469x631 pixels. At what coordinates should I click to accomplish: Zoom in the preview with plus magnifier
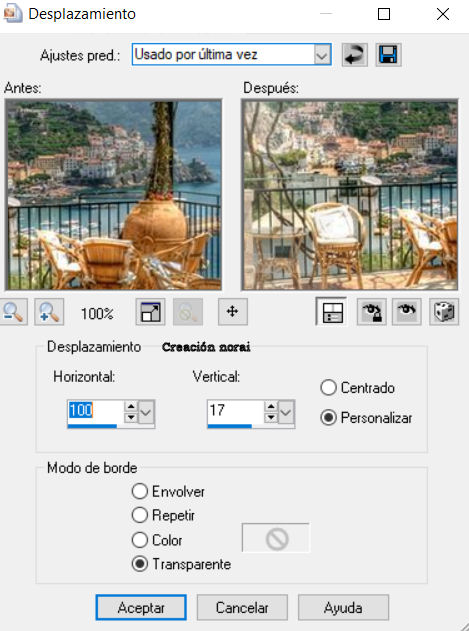[x=49, y=312]
